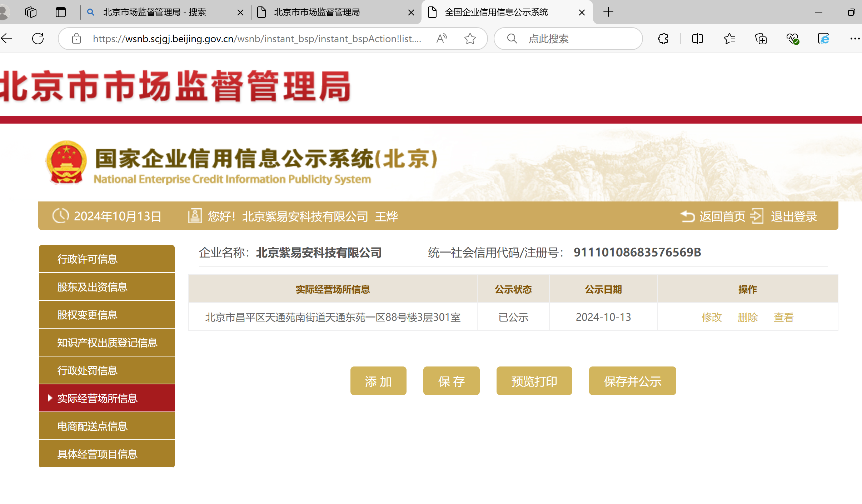
Task: Open 股权变更信息 in sidebar
Action: click(107, 315)
